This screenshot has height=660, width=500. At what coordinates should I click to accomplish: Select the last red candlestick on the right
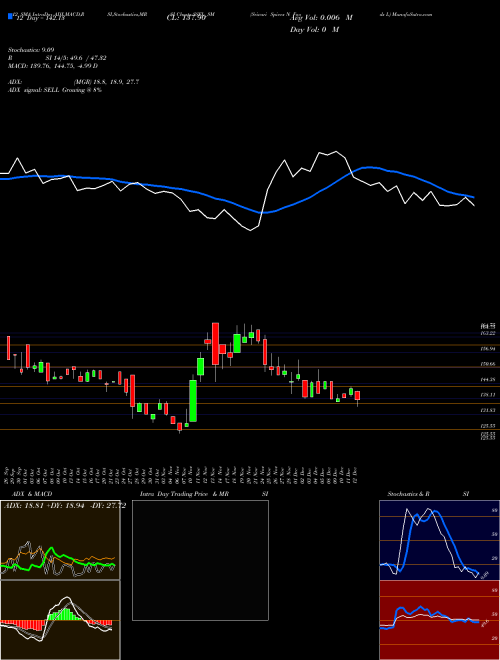coord(357,395)
